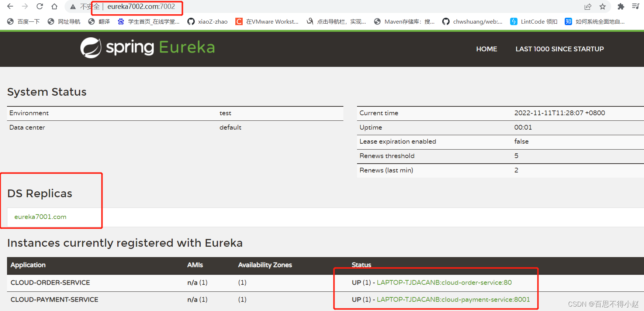Bookmark this page with the star icon

(x=603, y=7)
